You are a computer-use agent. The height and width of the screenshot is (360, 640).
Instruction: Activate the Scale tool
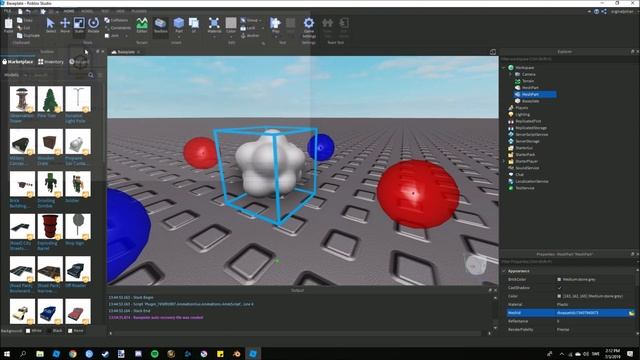(79, 25)
